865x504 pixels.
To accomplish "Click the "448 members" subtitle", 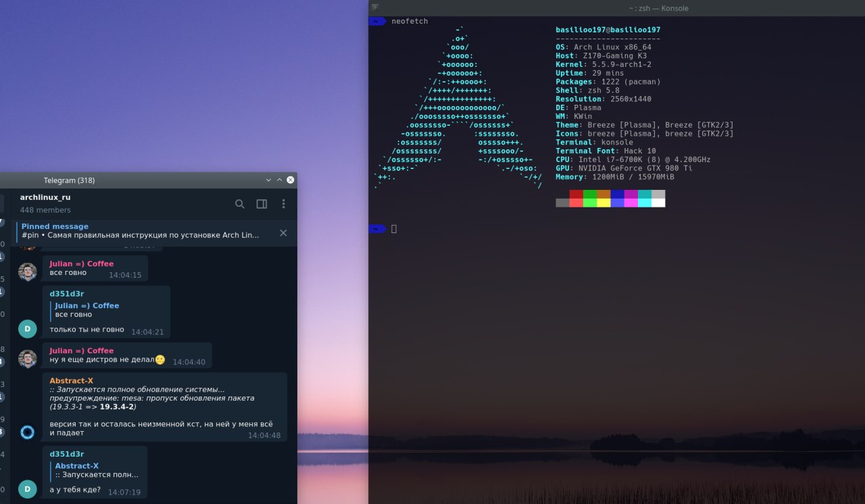I will point(45,210).
